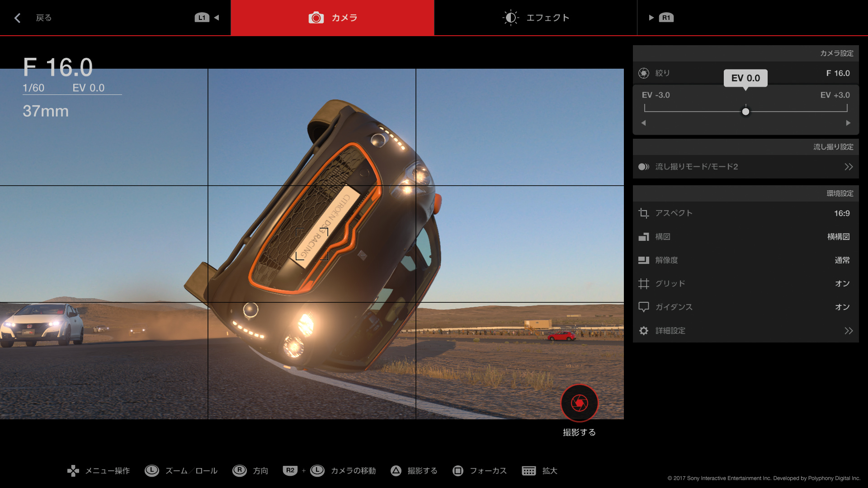Click the increase EV right arrow
Screen dimensions: 868x488
point(848,123)
